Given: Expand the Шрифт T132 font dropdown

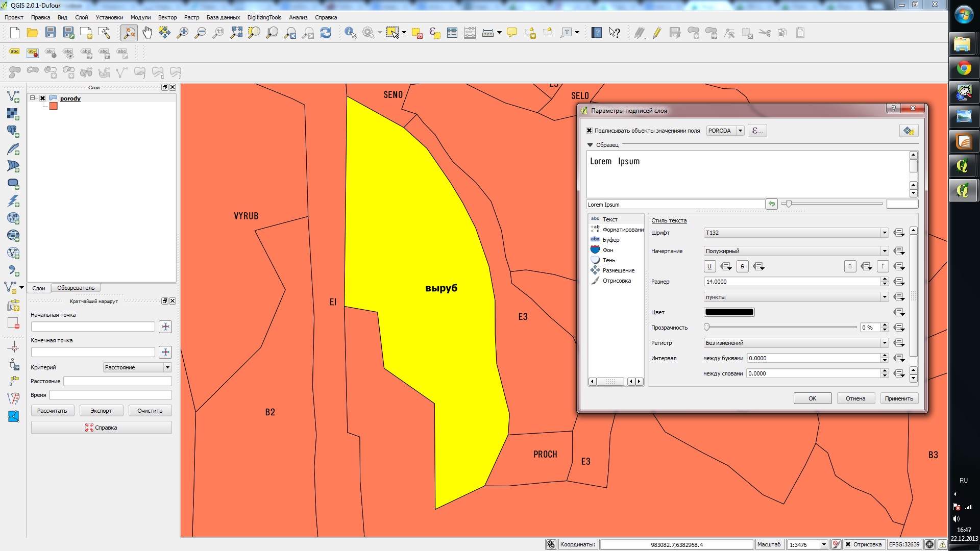Looking at the screenshot, I should point(885,233).
